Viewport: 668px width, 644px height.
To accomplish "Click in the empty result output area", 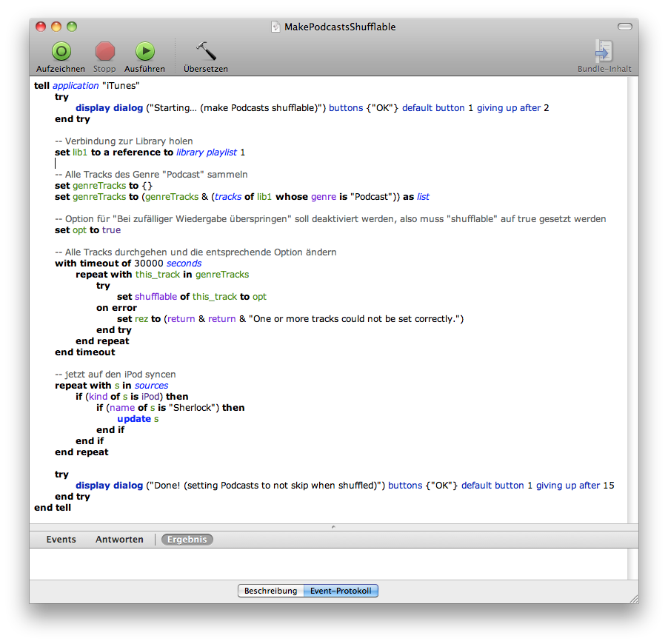I will [x=328, y=564].
